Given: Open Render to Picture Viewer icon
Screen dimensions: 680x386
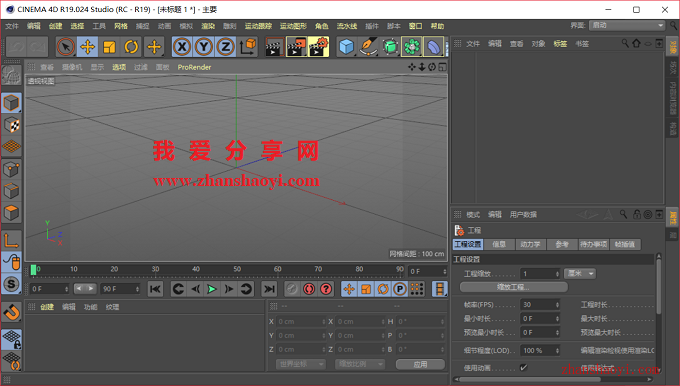Looking at the screenshot, I should point(296,47).
